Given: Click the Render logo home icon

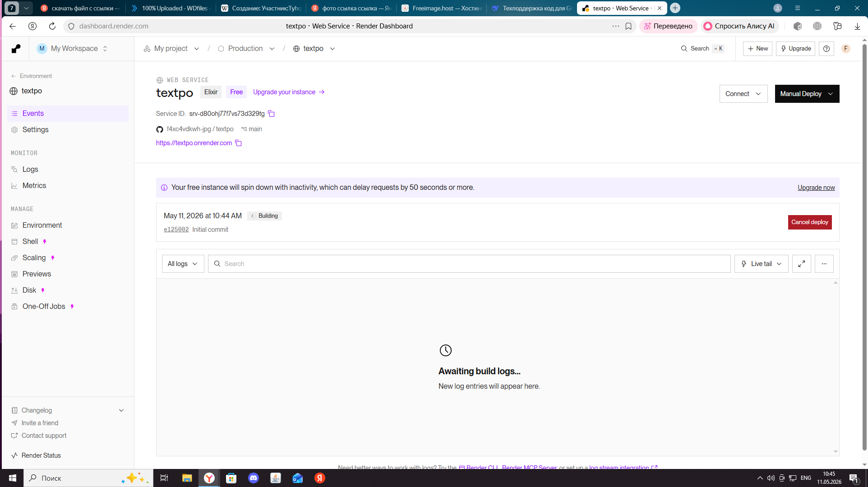Looking at the screenshot, I should click(x=16, y=49).
